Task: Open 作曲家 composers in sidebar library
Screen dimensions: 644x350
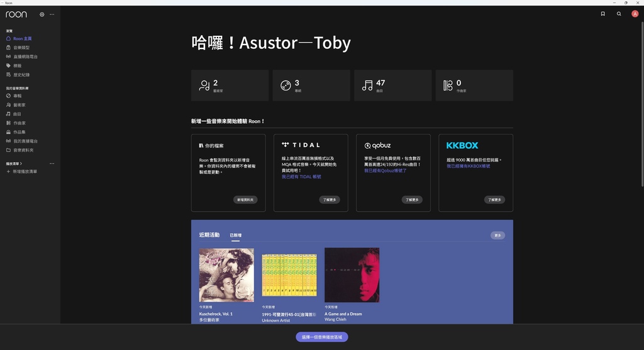Action: coord(19,123)
